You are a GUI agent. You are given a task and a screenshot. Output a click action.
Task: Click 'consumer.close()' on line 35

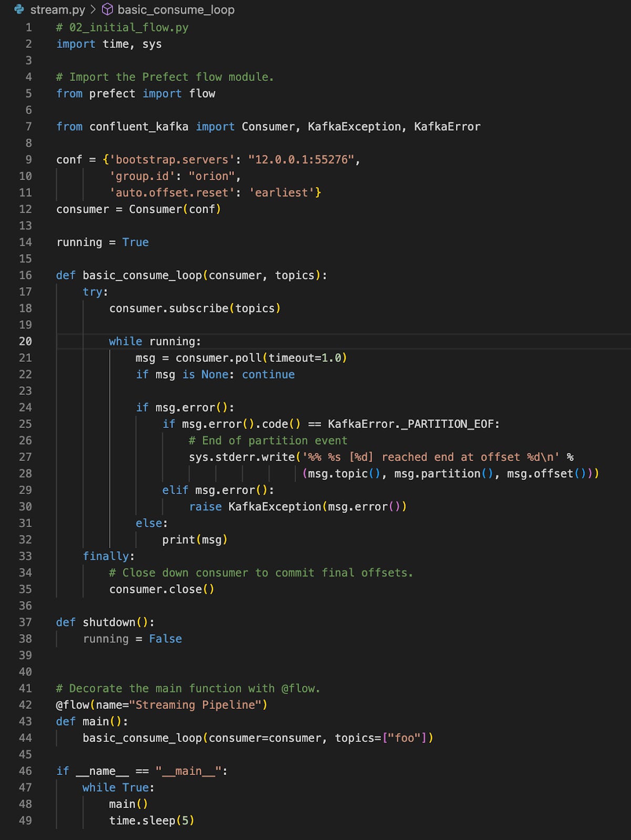162,589
